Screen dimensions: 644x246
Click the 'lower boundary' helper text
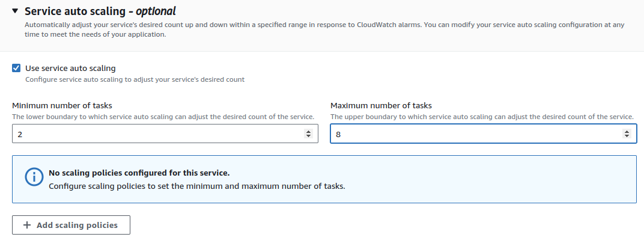[162, 116]
